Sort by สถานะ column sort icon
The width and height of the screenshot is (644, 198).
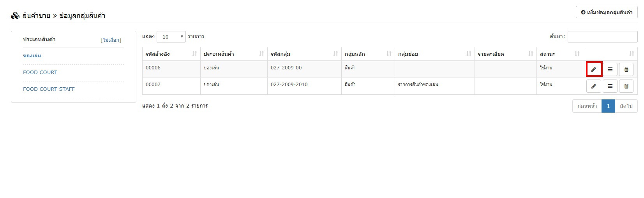(577, 54)
